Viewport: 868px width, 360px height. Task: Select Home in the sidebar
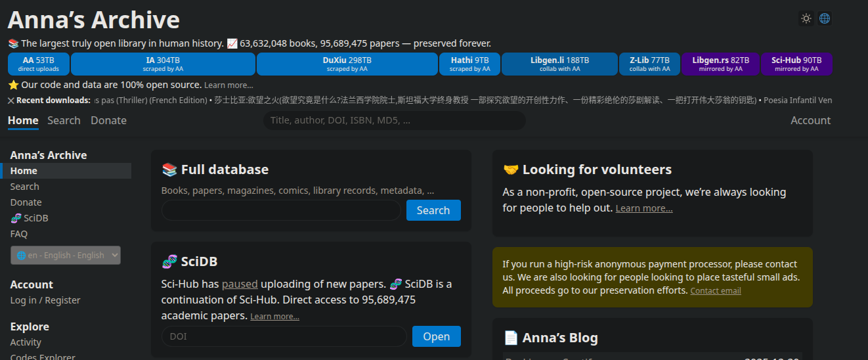(66, 171)
